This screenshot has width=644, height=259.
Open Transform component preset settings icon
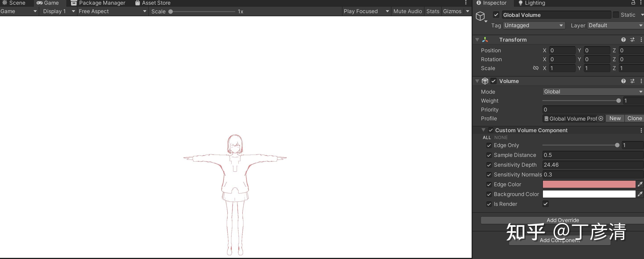click(x=632, y=40)
